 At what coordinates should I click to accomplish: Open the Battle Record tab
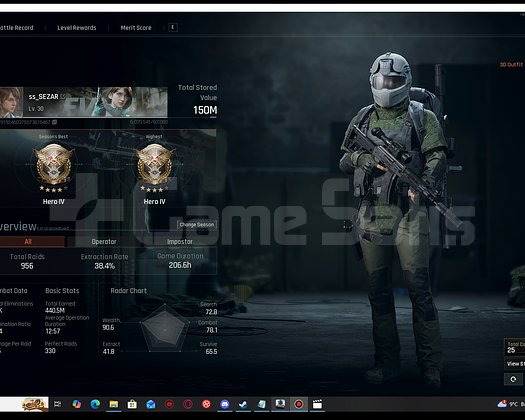16,28
